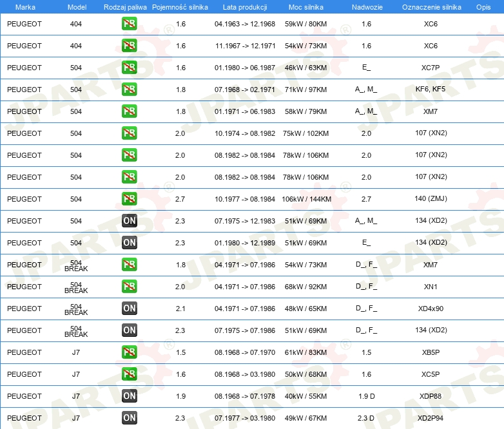This screenshot has height=429, width=504.
Task: Click petrol icon in 75kW / 102KM row
Action: [x=129, y=133]
